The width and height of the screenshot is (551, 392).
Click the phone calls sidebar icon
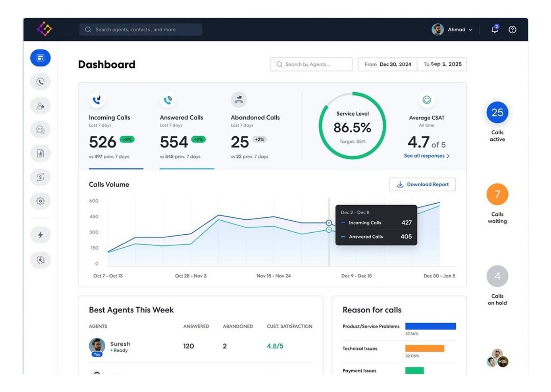40,82
